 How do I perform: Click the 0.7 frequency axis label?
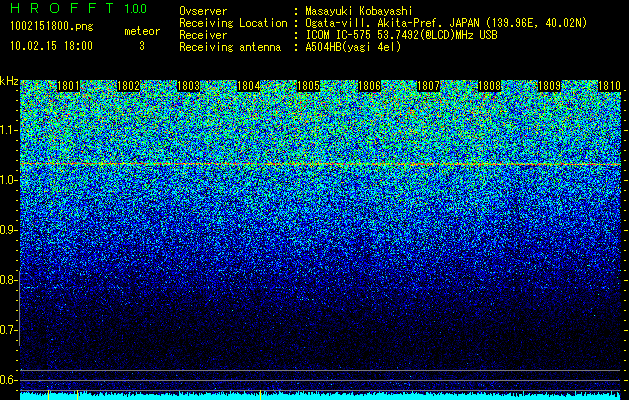click(8, 330)
